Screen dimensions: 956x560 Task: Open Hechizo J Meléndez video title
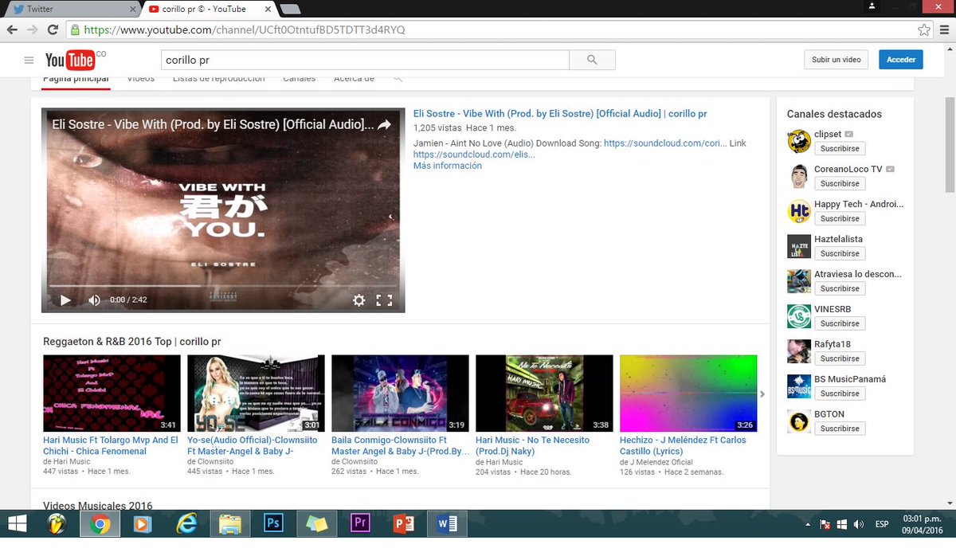click(x=684, y=445)
